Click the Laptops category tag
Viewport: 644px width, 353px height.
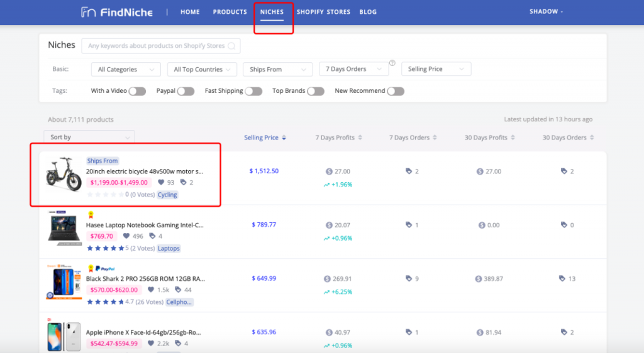(169, 249)
